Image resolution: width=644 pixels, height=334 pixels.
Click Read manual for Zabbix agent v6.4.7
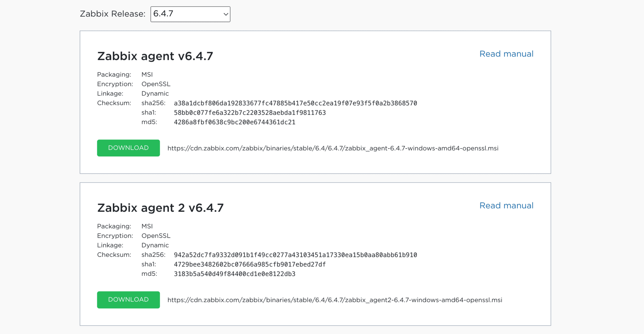[x=506, y=54]
